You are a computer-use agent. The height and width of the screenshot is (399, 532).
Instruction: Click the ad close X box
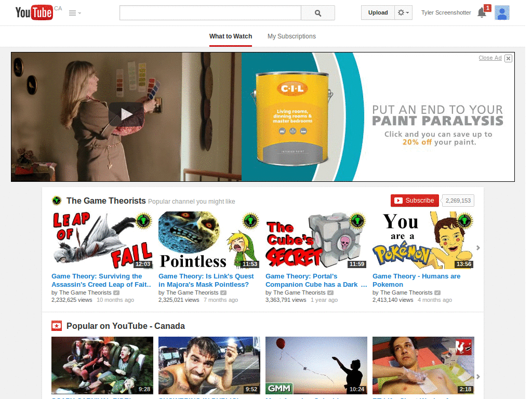(508, 58)
